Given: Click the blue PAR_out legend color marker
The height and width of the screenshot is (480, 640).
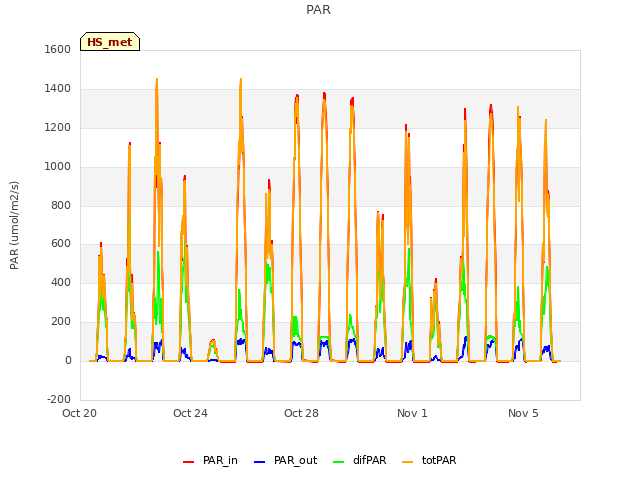Looking at the screenshot, I should point(260,462).
